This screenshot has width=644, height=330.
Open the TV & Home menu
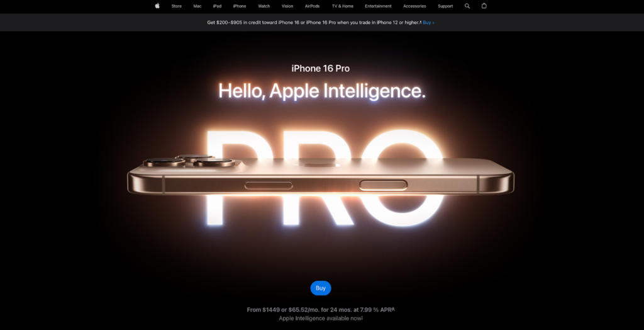click(343, 6)
